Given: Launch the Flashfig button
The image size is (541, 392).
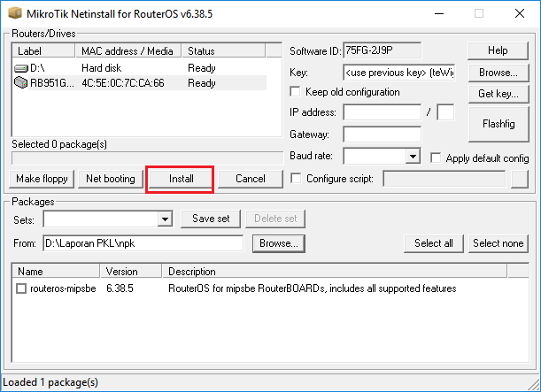Looking at the screenshot, I should point(498,124).
